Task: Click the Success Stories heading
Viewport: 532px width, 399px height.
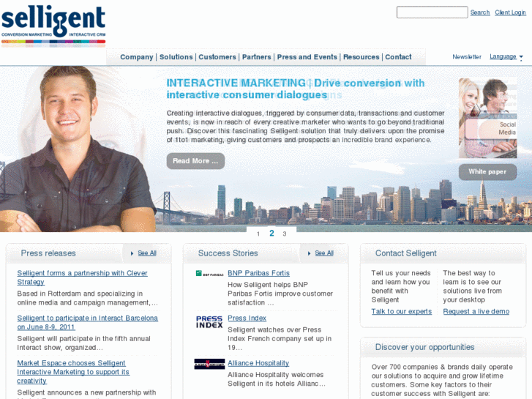Action: (228, 253)
